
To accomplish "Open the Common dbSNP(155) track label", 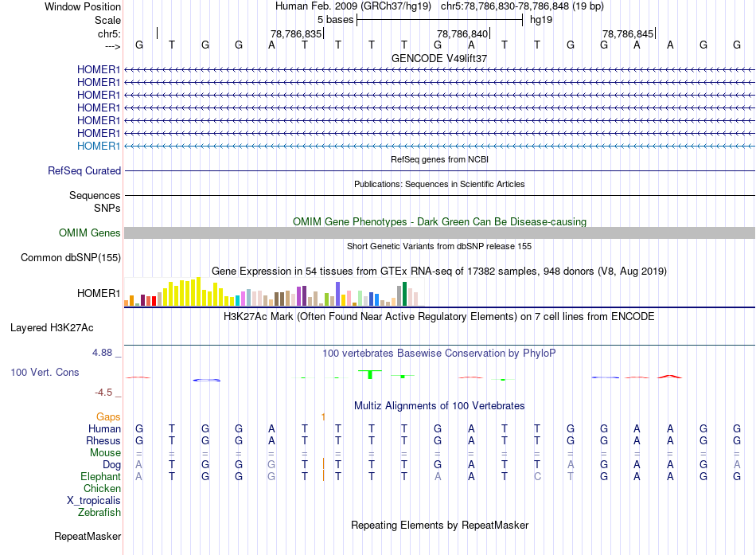I will (x=71, y=257).
